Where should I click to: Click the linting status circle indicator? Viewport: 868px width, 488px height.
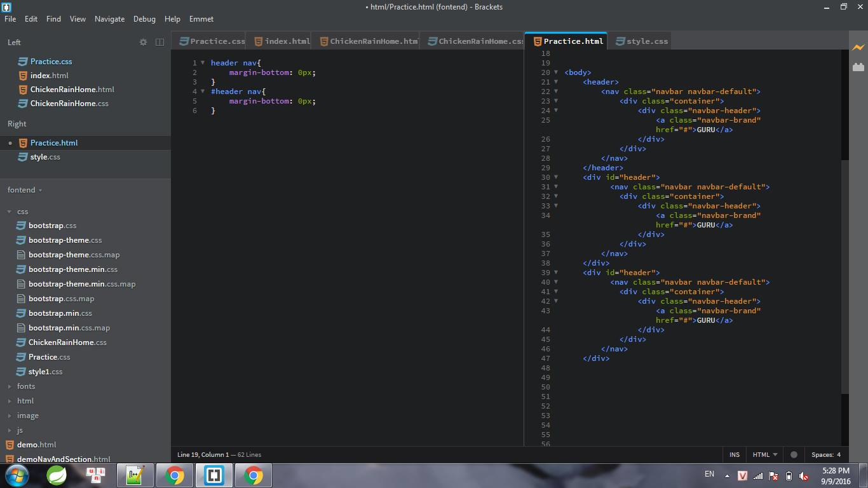click(x=794, y=454)
